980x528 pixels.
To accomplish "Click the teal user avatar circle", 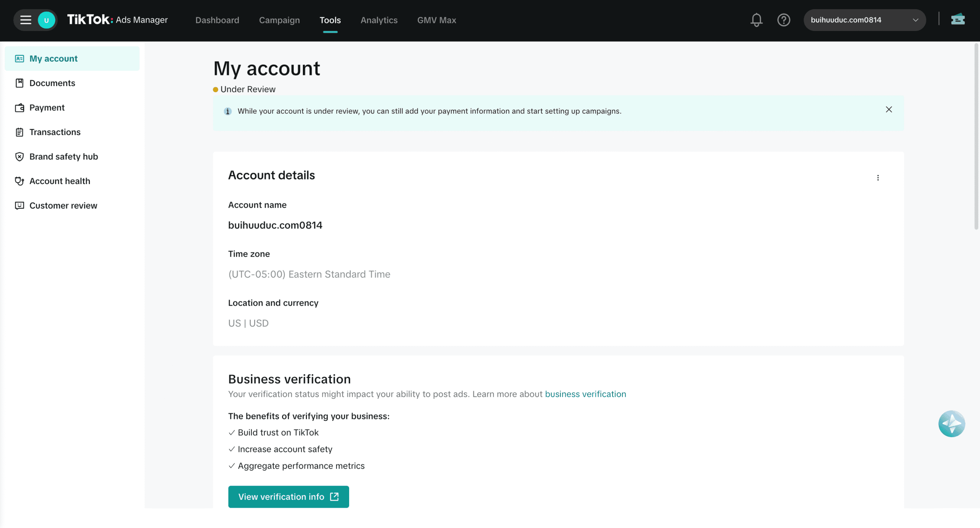I will click(46, 20).
